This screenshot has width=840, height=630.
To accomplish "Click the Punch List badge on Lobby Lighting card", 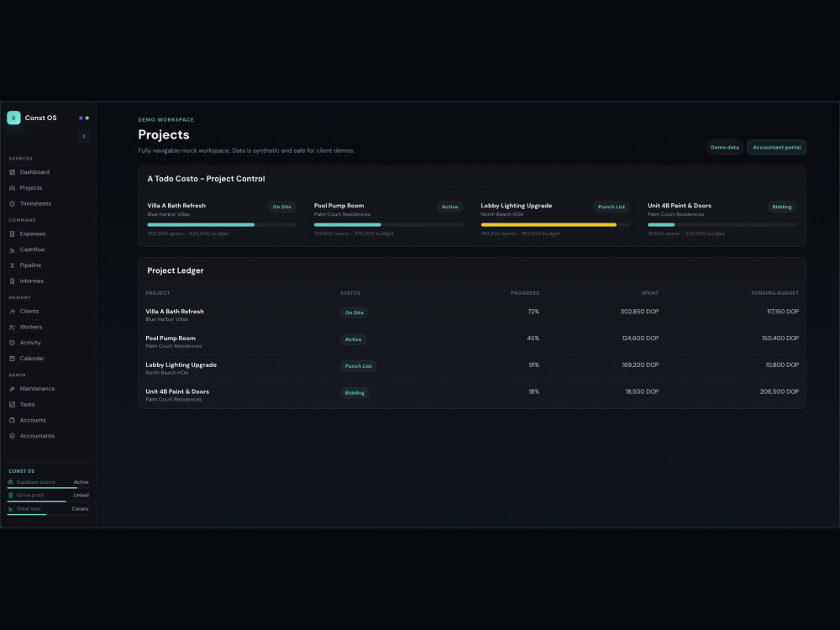I will click(x=612, y=207).
